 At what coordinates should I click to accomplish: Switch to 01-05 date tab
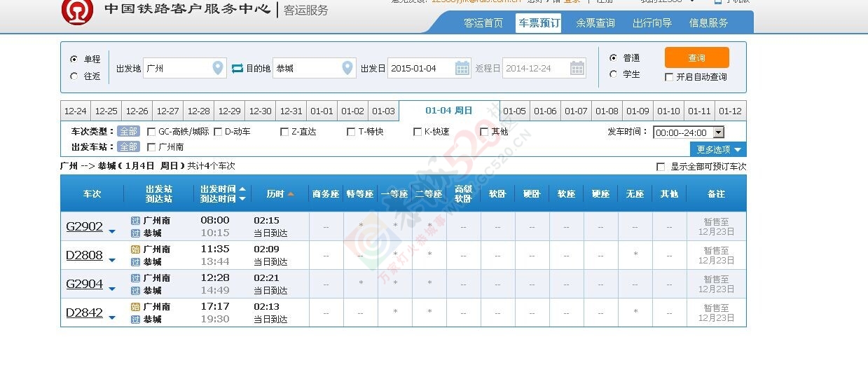click(x=515, y=111)
